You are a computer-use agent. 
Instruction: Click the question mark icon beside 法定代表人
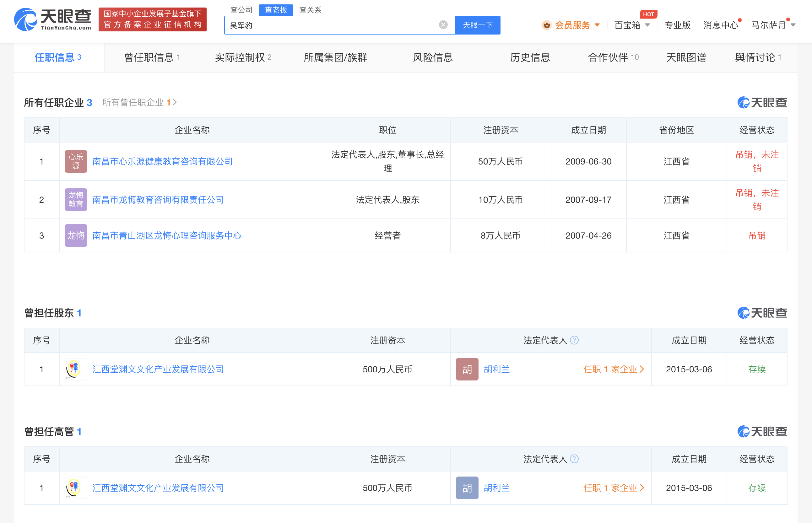click(574, 340)
